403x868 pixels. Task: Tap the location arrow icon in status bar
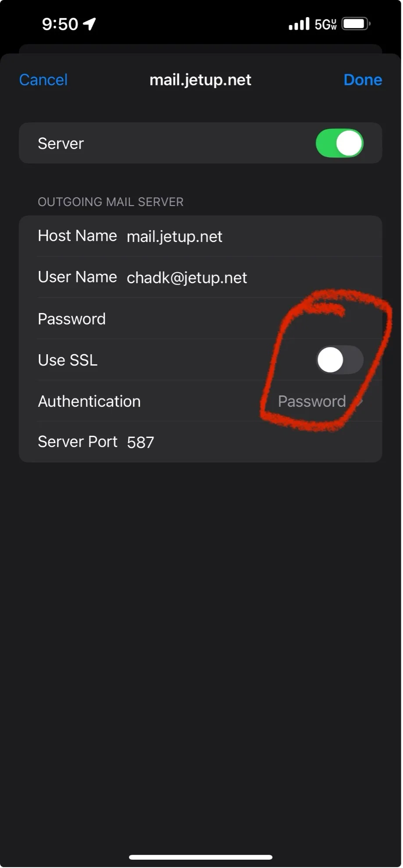90,24
